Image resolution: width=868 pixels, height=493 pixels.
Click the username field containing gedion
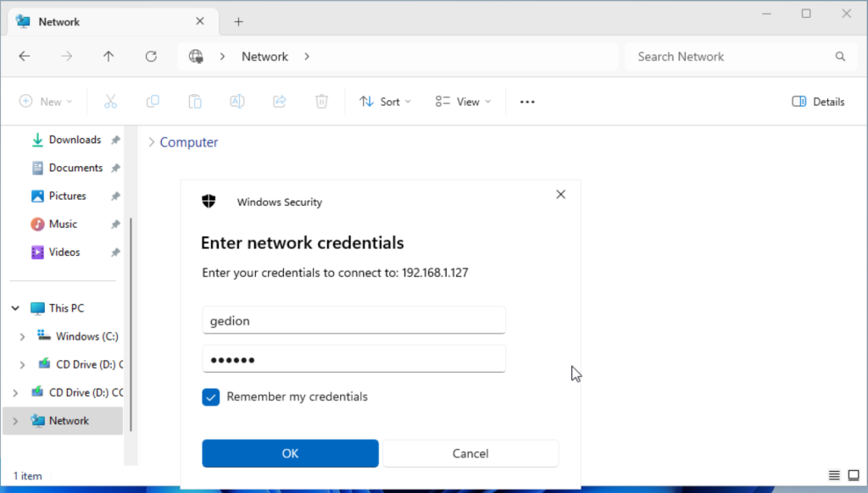click(353, 321)
